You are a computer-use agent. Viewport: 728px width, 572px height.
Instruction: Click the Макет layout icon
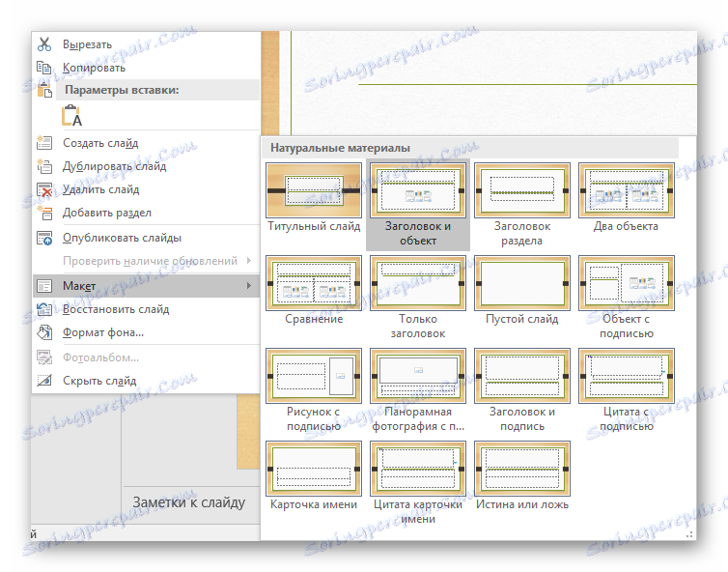point(44,286)
